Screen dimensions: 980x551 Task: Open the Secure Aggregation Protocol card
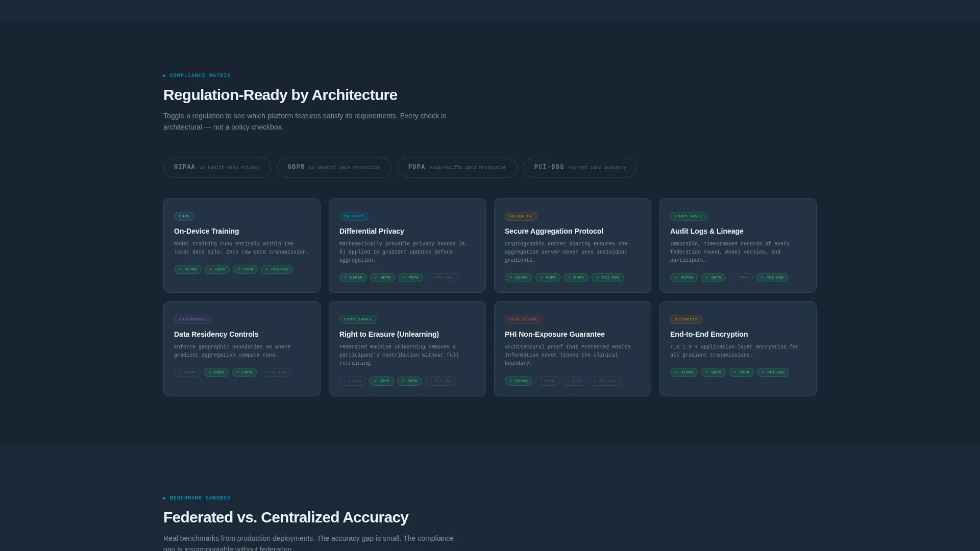point(573,245)
